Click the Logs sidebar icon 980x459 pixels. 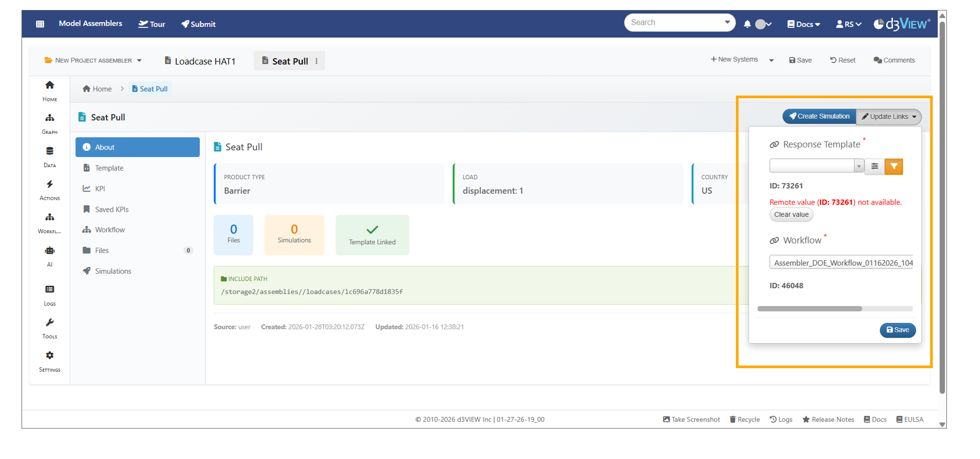[x=49, y=290]
